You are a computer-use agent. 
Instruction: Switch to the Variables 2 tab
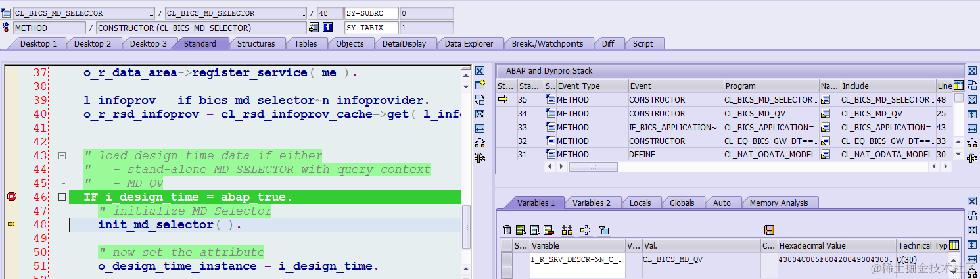(592, 203)
